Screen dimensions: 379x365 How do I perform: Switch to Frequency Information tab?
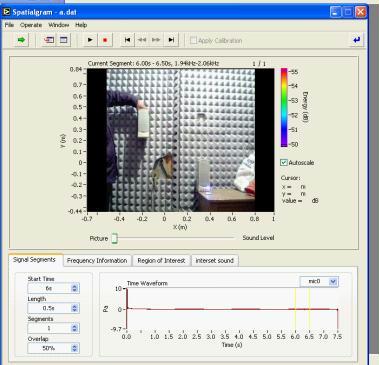97,260
